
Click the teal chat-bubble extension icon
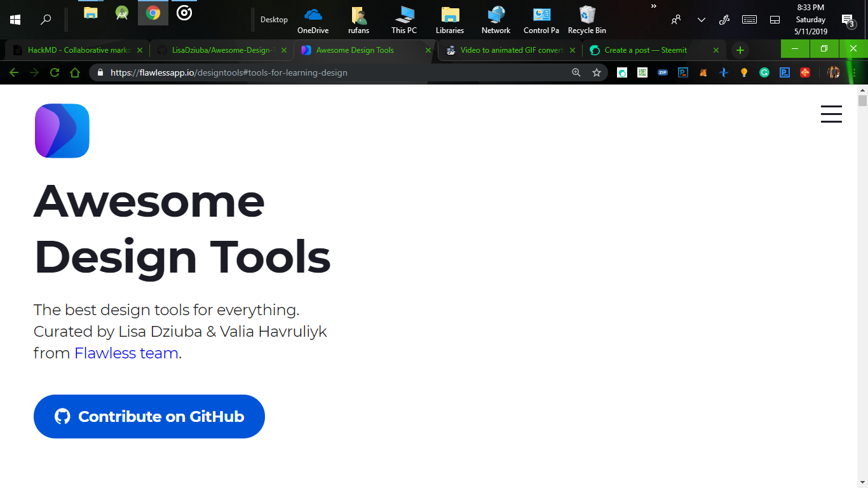tap(622, 72)
